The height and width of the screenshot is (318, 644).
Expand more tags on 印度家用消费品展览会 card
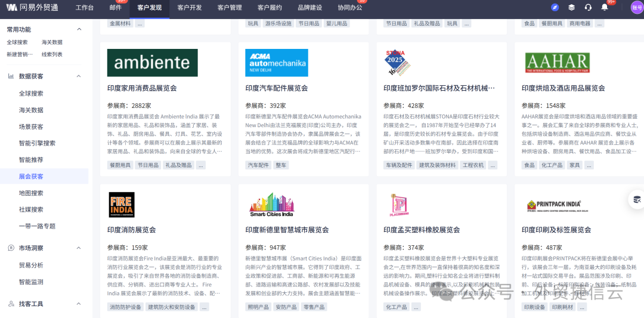pos(201,165)
